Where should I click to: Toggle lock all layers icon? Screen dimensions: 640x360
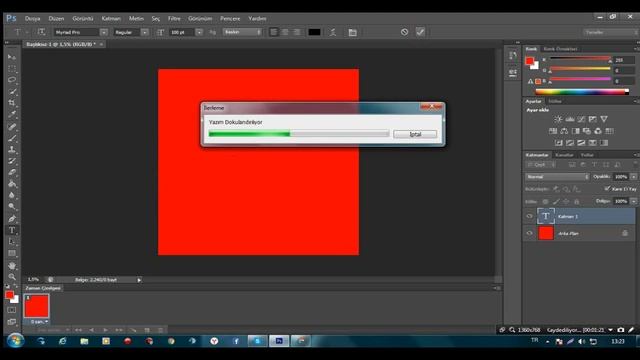tap(576, 202)
